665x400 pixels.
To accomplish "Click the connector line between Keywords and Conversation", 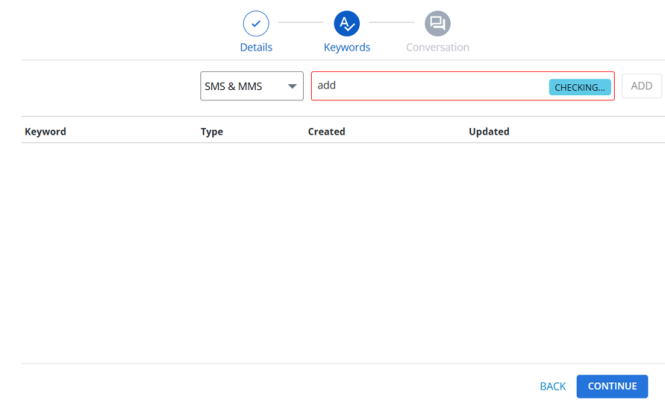I will tap(392, 22).
